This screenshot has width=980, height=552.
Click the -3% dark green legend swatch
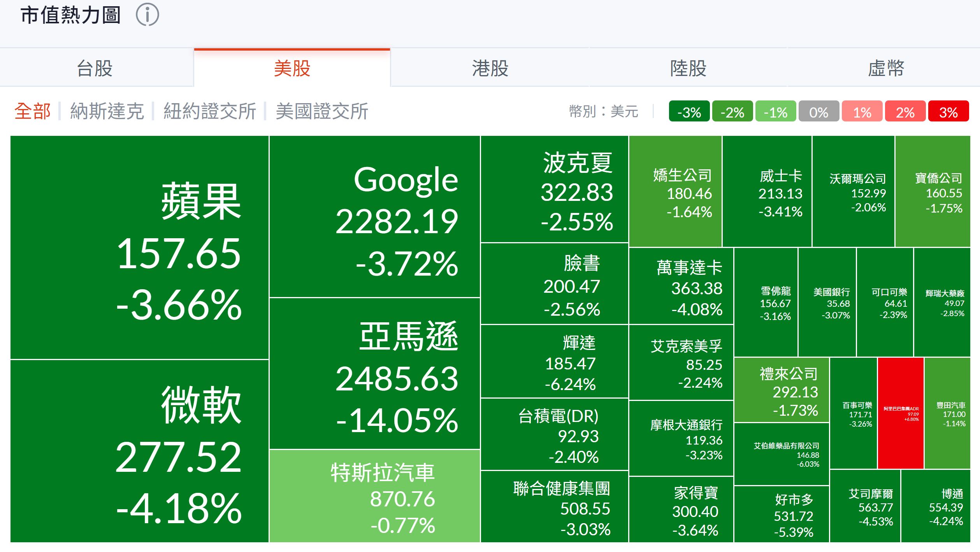(x=689, y=112)
